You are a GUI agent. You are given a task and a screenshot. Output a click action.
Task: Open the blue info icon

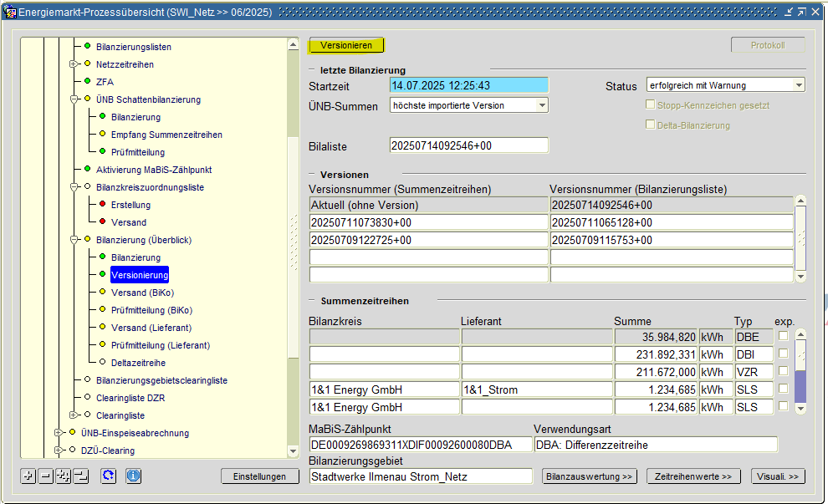click(x=134, y=476)
